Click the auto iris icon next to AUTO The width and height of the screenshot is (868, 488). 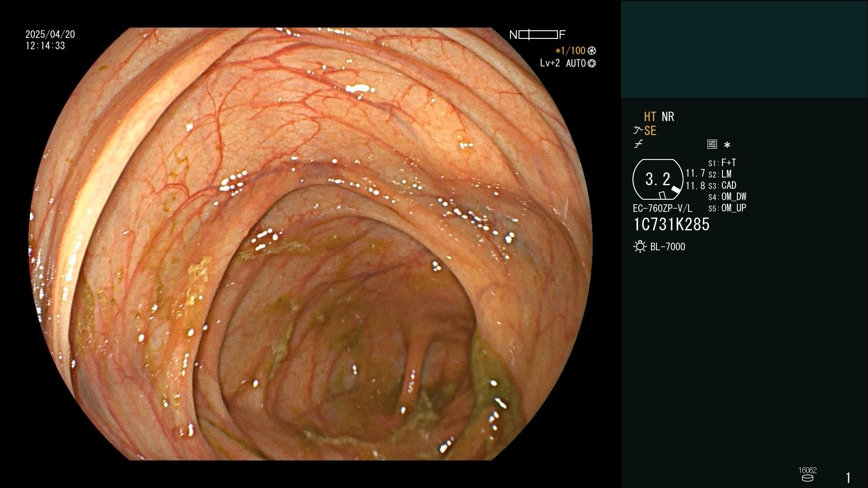(591, 63)
